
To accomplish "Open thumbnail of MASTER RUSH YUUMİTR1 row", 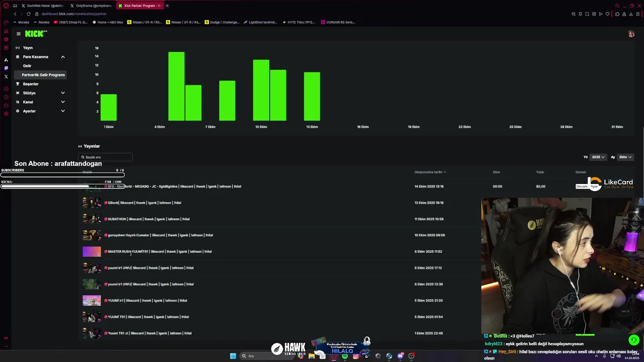I will click(92, 251).
